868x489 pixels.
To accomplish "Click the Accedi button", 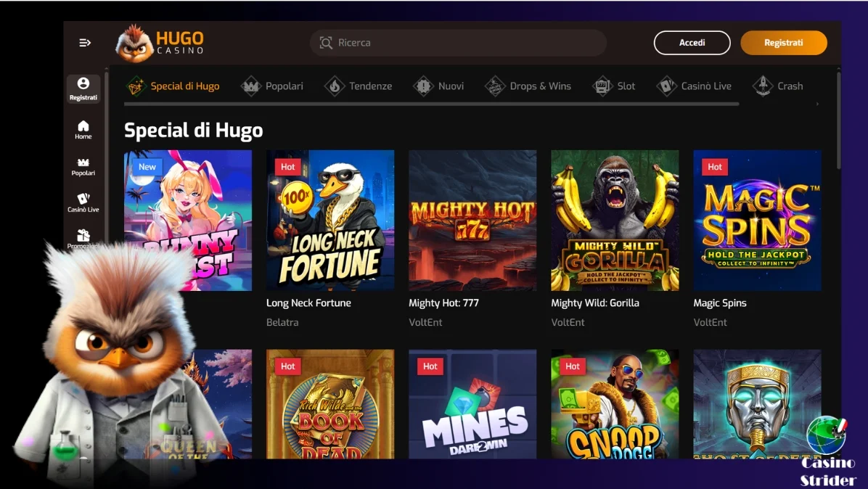I will point(692,42).
